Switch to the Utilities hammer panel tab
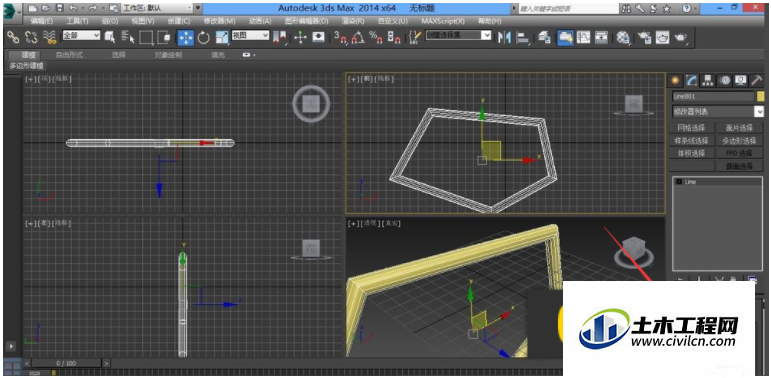This screenshot has height=378, width=771. [756, 80]
